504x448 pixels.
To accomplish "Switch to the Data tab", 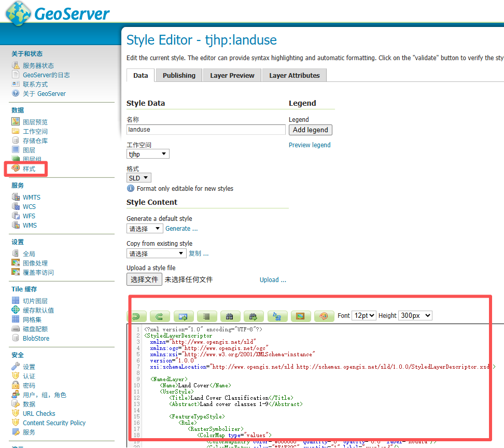I will tap(141, 75).
